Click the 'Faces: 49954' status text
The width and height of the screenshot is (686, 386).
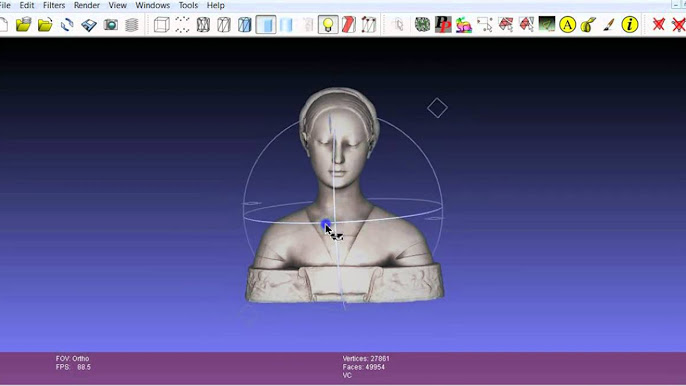click(364, 367)
